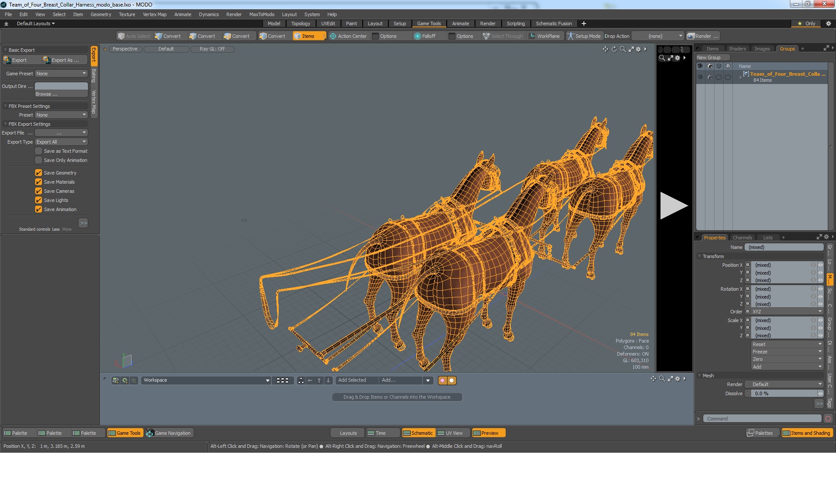The width and height of the screenshot is (836, 504).
Task: Click the Items and Shading button
Action: (x=807, y=433)
